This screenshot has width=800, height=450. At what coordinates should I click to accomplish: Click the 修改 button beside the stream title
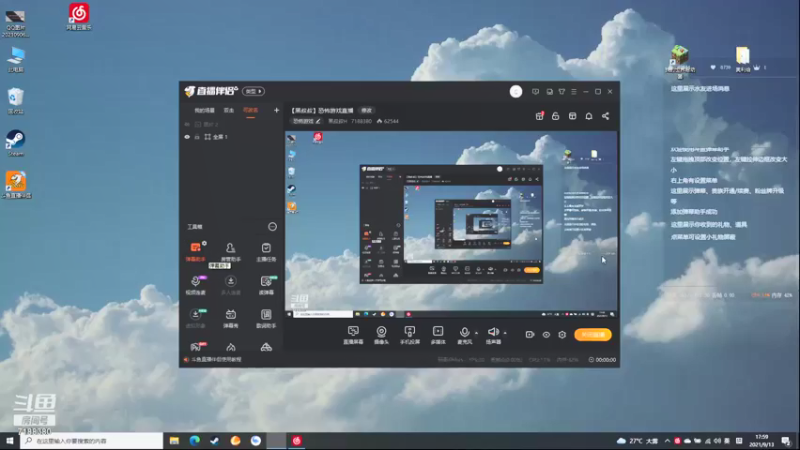click(366, 110)
